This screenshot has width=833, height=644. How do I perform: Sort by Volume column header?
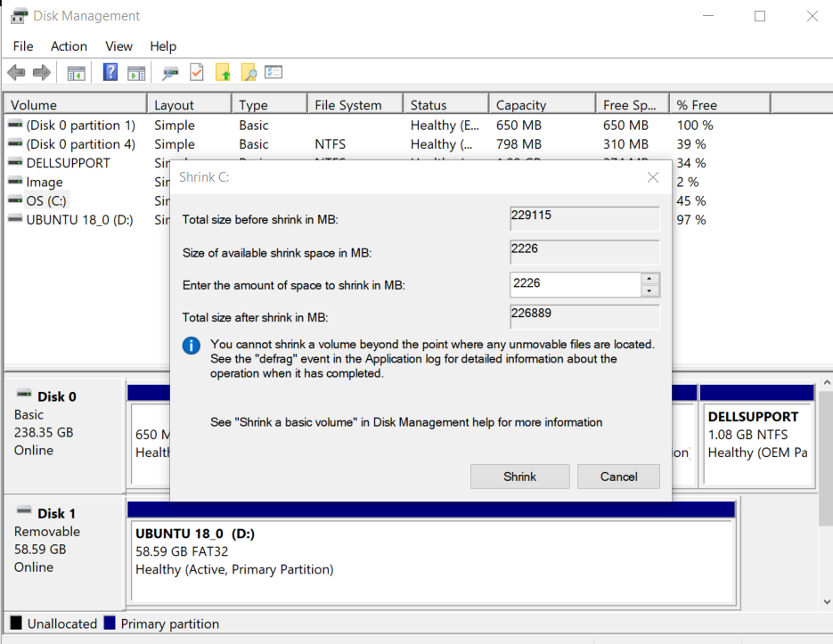(76, 105)
